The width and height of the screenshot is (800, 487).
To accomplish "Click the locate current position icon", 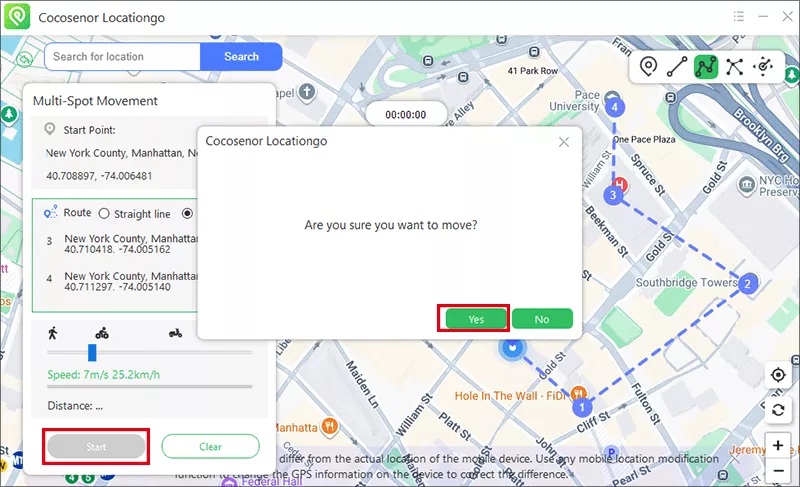I will (778, 375).
